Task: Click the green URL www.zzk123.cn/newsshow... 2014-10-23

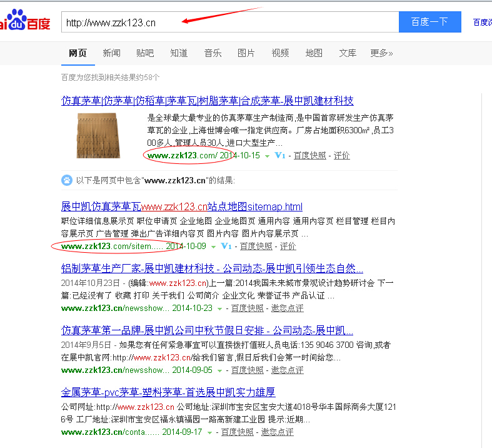Action: pyautogui.click(x=137, y=308)
